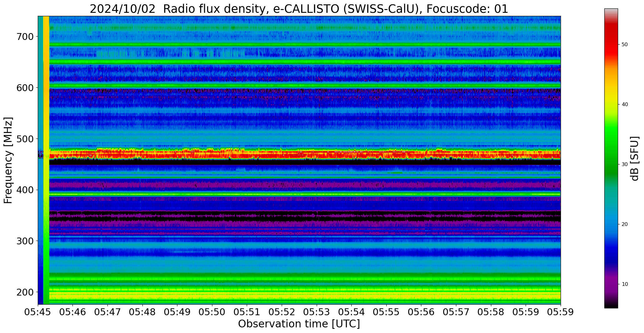Click the 05:51 time tick label
Image resolution: width=644 pixels, height=333 pixels.
pos(247,312)
